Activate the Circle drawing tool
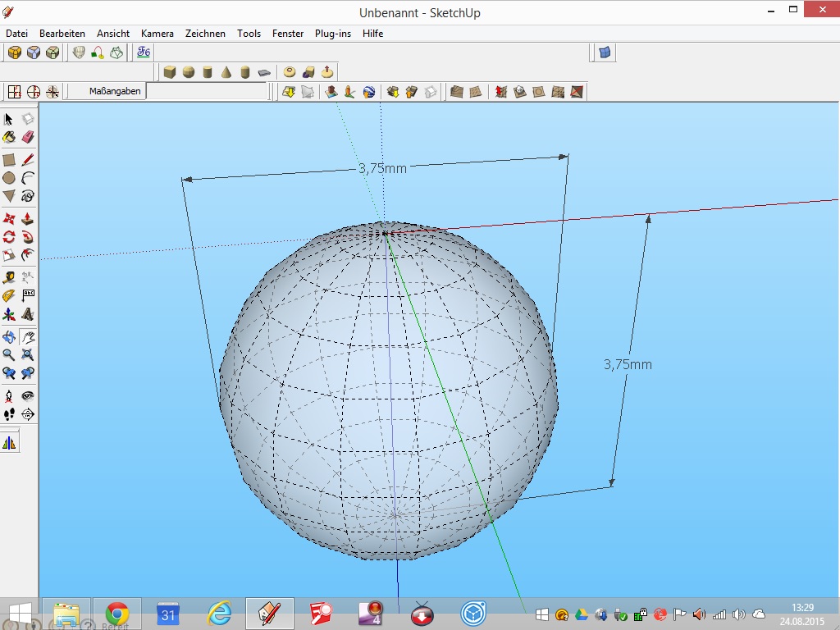The height and width of the screenshot is (630, 840). 9,178
